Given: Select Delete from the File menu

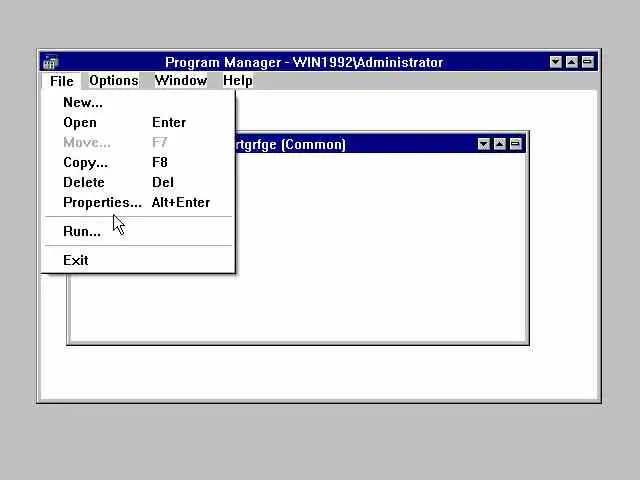Looking at the screenshot, I should point(138,182).
